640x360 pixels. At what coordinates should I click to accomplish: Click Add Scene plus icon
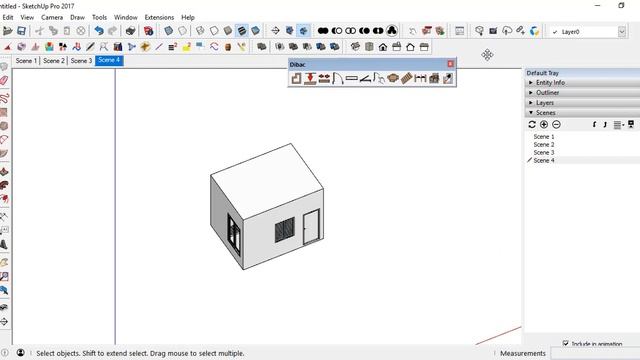[x=544, y=124]
